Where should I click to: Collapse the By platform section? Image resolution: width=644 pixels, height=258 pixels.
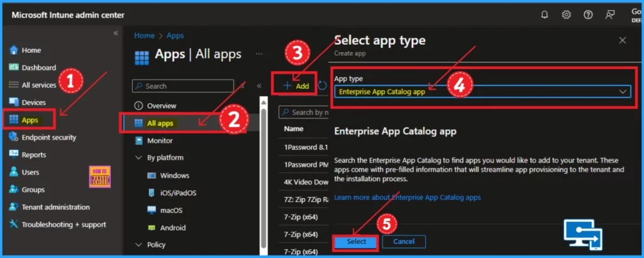[138, 158]
